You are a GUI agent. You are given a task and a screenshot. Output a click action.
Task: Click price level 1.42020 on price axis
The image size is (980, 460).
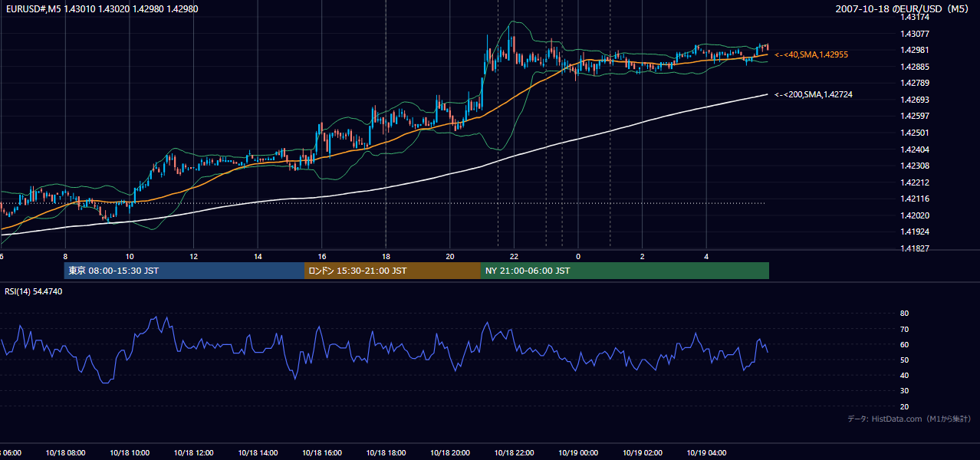point(914,215)
